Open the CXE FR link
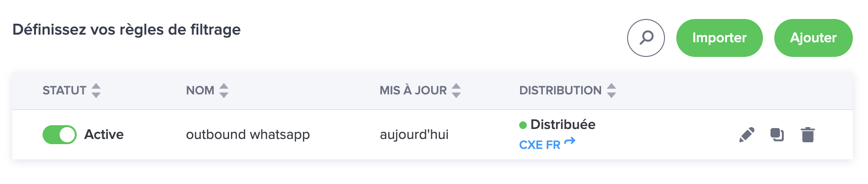 (x=540, y=145)
